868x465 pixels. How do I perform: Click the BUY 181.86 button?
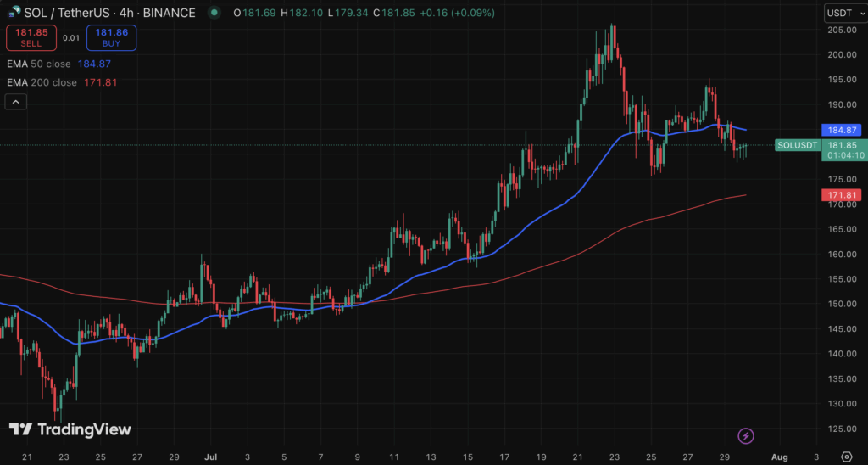pos(111,37)
